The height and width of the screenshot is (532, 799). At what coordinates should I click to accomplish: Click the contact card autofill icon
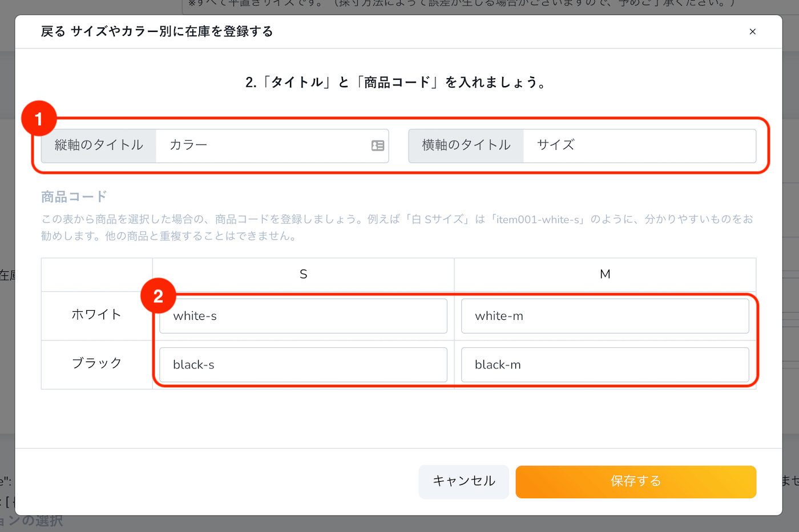377,146
